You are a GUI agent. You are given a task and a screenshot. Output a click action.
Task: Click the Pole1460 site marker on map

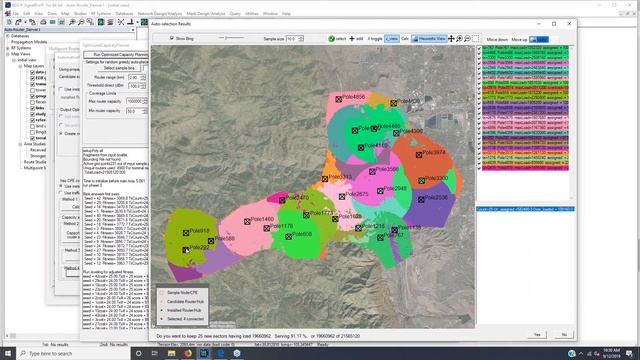pyautogui.click(x=247, y=222)
